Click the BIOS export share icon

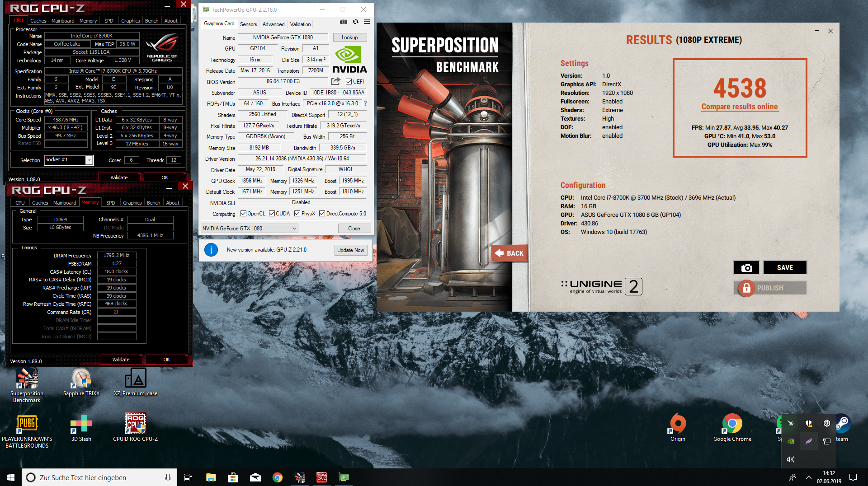[335, 81]
